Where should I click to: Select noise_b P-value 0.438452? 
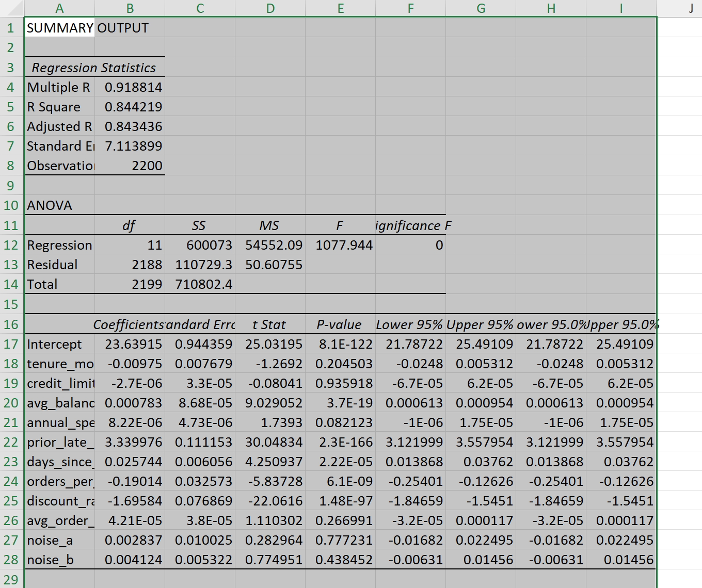coord(341,560)
